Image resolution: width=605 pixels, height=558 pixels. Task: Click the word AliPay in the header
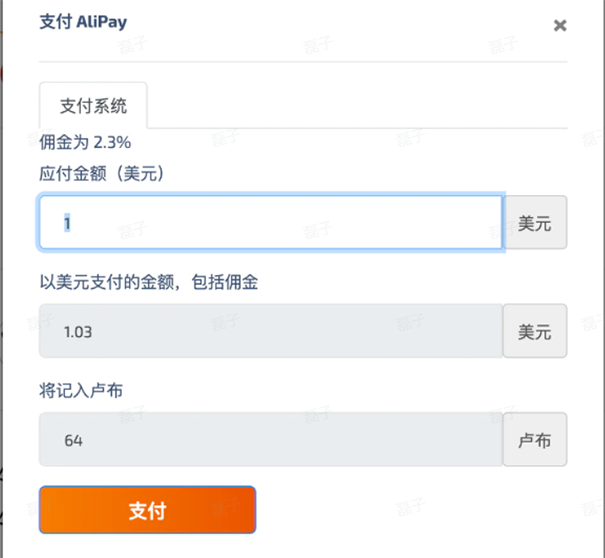click(x=101, y=22)
